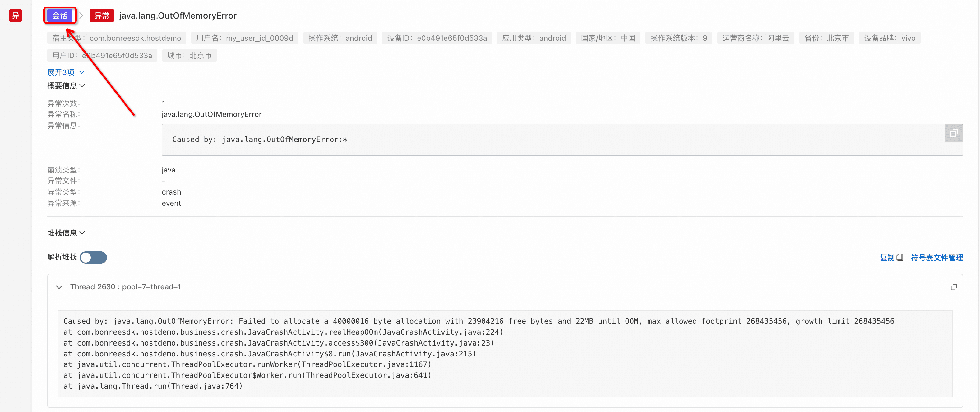Screen dimensions: 980x412
Task: Click the 设备品牌 vivo tag
Action: coord(889,38)
